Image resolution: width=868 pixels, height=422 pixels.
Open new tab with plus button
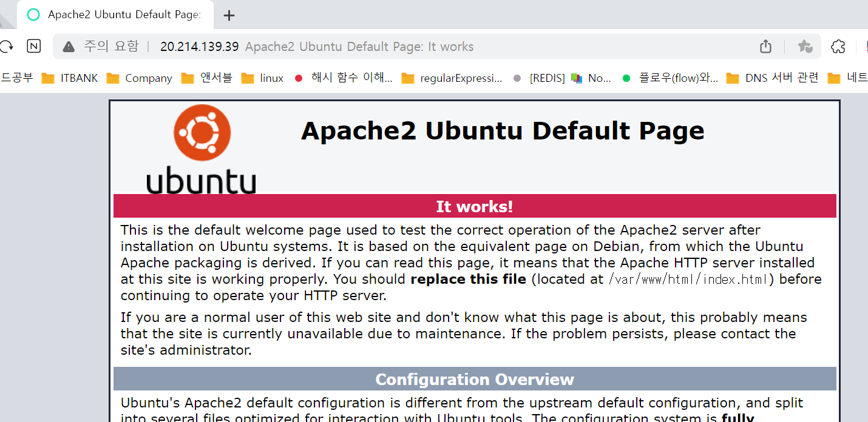[229, 16]
